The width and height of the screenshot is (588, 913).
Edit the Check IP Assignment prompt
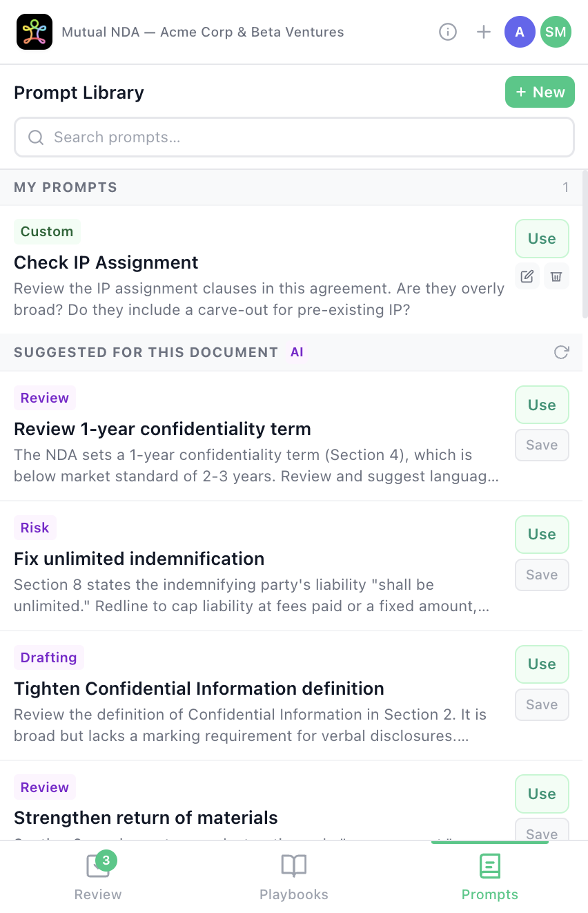pos(527,276)
